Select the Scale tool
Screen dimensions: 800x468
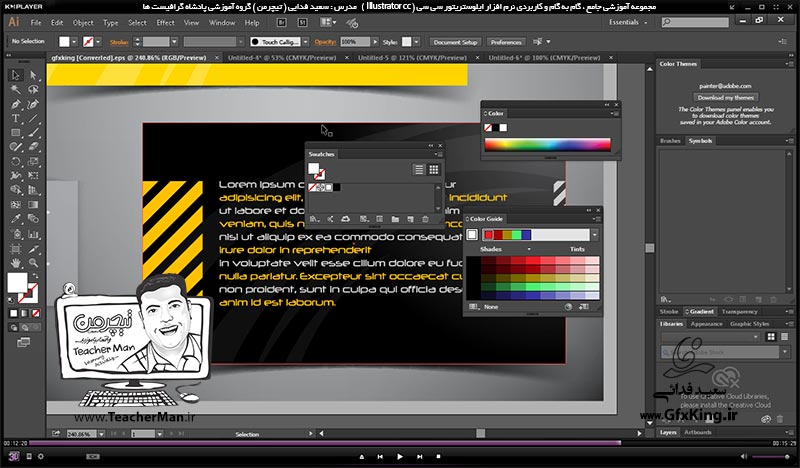coord(33,161)
